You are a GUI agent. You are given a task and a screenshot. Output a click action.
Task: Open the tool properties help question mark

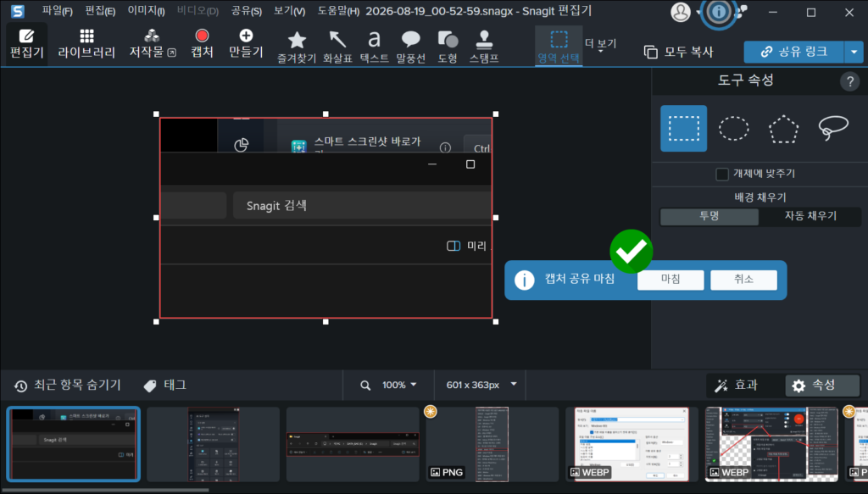849,82
